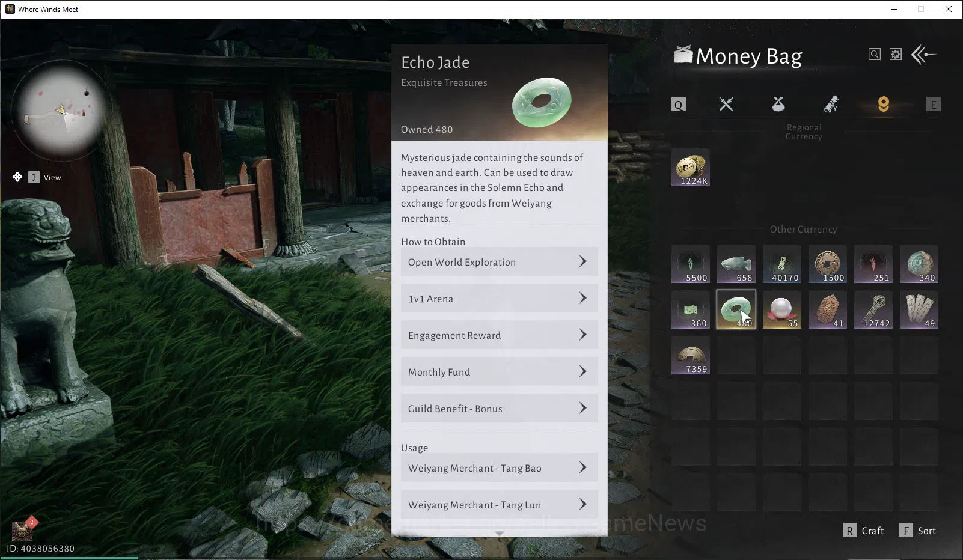Select the carved bronze plaque showing 41
The width and height of the screenshot is (963, 560).
[828, 310]
